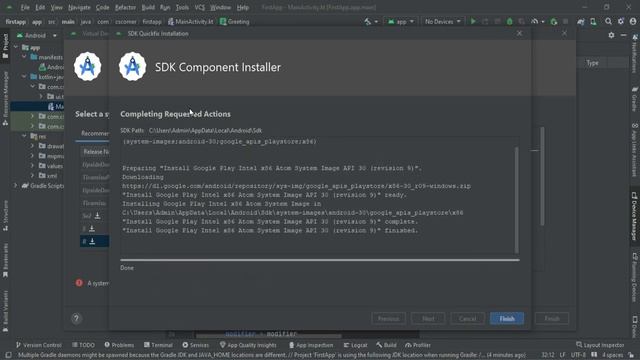Open the Problems tool window
The image size is (640, 360).
click(119, 345)
